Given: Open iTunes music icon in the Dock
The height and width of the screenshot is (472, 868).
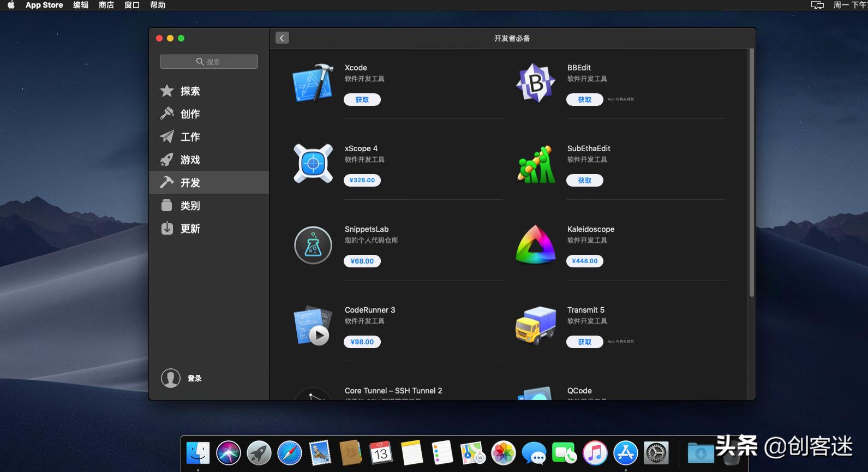Looking at the screenshot, I should pyautogui.click(x=595, y=453).
